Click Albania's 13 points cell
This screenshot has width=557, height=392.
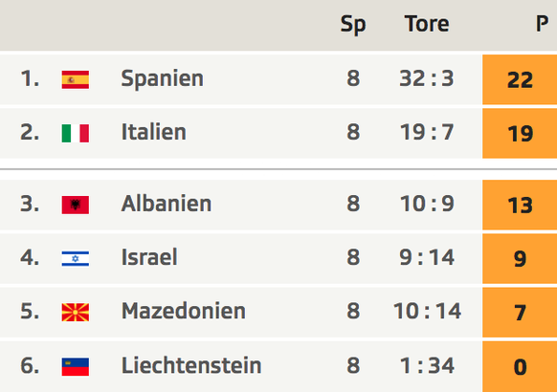click(x=520, y=205)
